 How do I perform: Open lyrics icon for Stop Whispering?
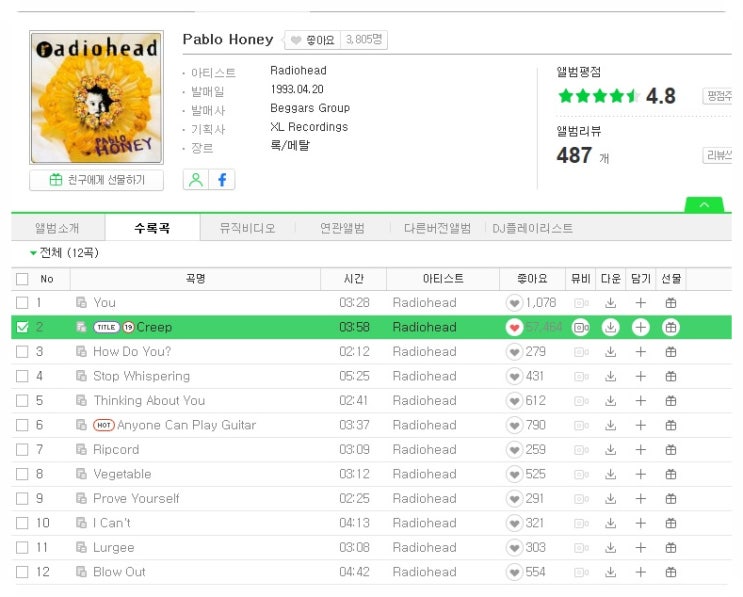[81, 376]
